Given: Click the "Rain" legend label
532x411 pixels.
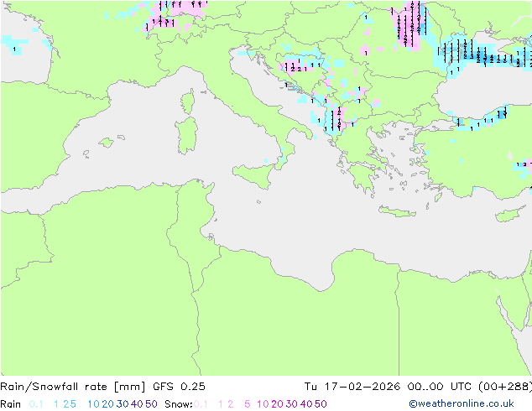Looking at the screenshot, I should pyautogui.click(x=11, y=404).
